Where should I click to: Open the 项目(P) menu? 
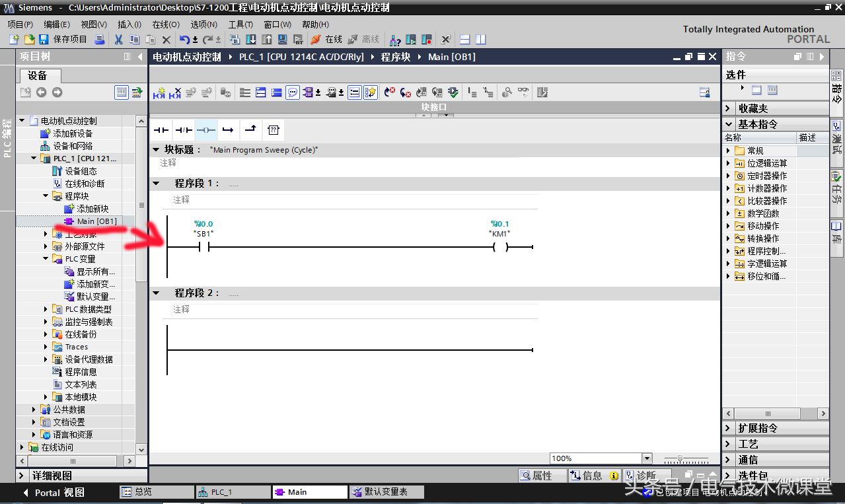20,24
